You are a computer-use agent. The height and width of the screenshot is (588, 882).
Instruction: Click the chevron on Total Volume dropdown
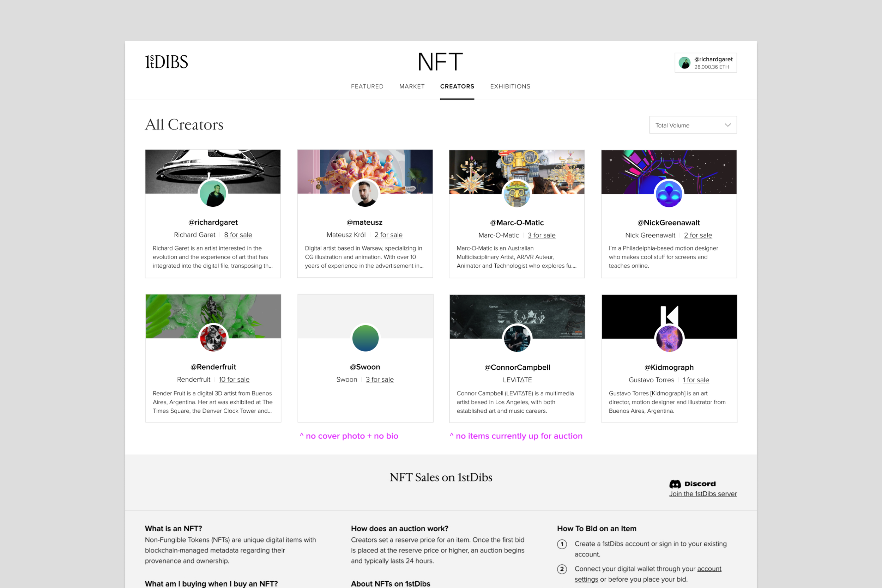click(x=727, y=125)
